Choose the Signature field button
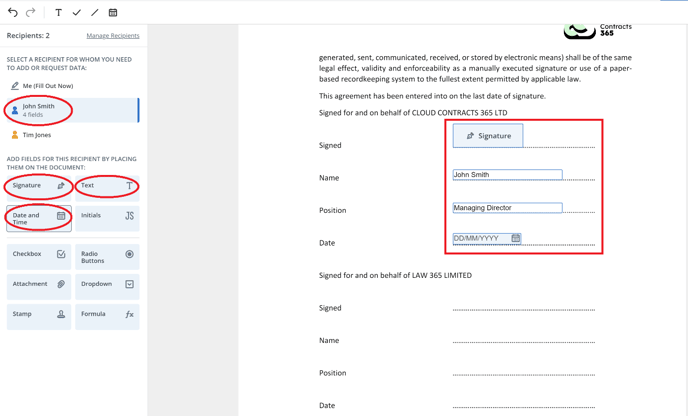The image size is (688, 416). pyautogui.click(x=39, y=188)
